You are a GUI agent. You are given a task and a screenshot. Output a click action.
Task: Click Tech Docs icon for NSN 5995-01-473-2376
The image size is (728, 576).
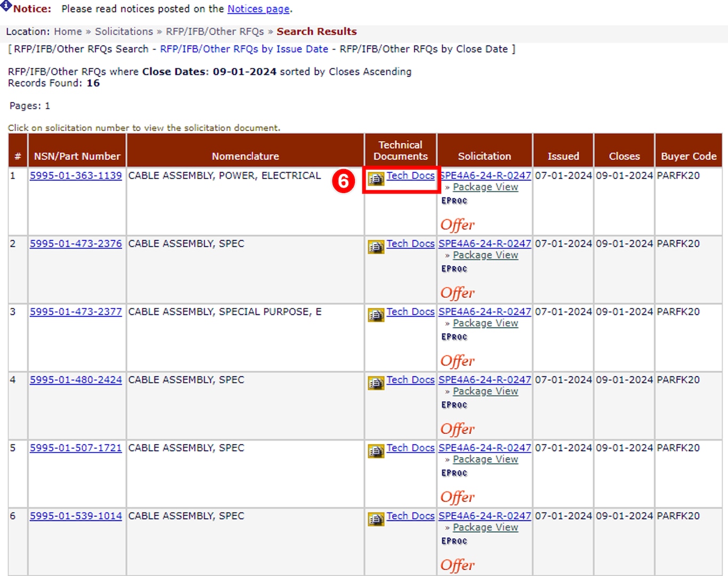(376, 247)
